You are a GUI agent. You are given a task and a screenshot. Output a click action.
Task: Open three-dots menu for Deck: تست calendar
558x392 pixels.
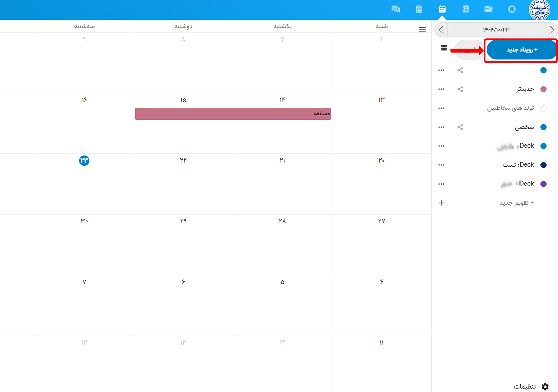[441, 165]
